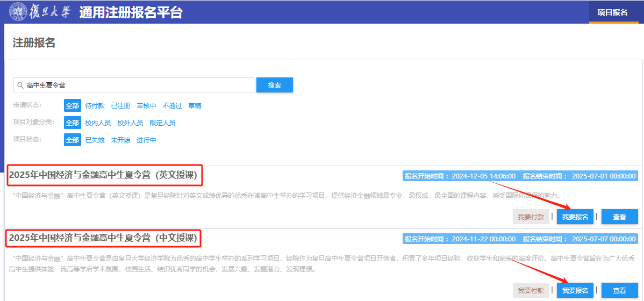644x301 pixels.
Task: Click 我要报名 for the 英文授课 camp
Action: (575, 217)
